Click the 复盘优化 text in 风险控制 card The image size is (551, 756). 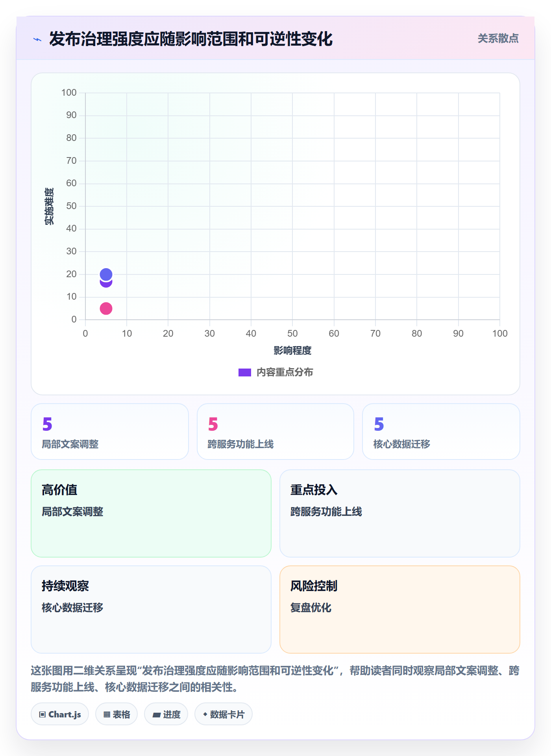coord(311,608)
